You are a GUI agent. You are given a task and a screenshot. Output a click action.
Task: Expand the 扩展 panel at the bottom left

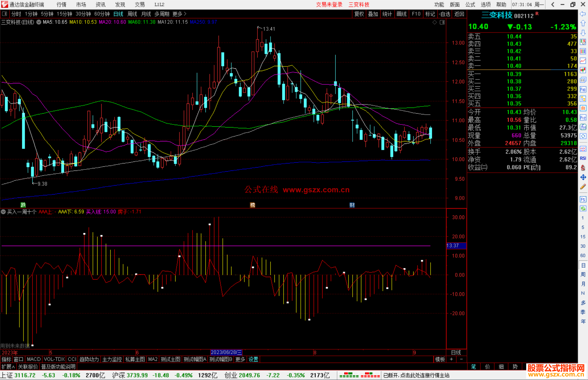pos(8,367)
